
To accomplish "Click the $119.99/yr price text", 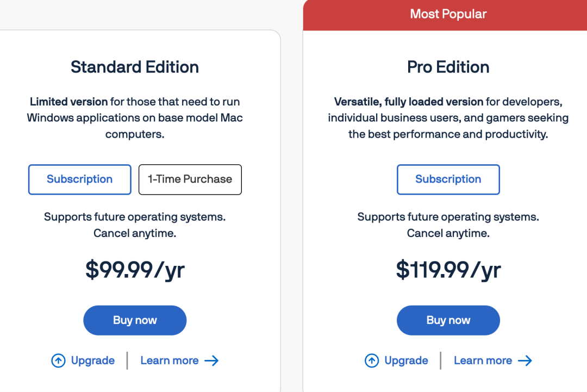I will click(448, 270).
